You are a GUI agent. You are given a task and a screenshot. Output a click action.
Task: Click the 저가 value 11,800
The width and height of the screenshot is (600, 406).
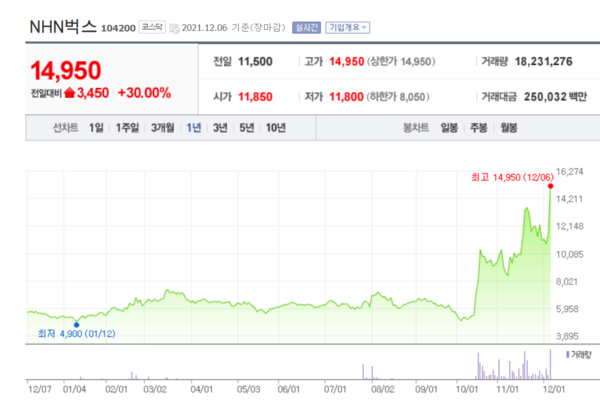pos(346,97)
